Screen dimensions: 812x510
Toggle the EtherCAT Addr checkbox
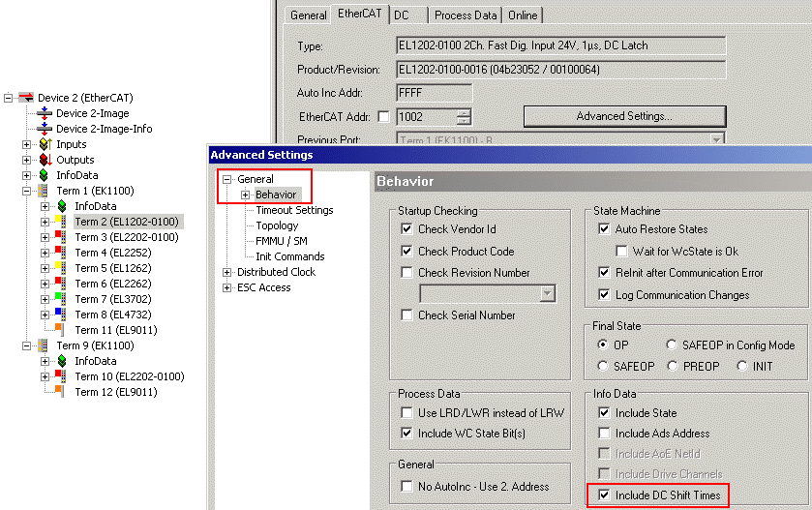[383, 117]
